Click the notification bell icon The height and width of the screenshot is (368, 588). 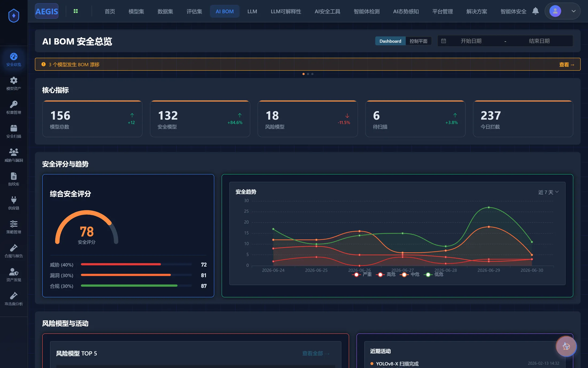click(535, 11)
